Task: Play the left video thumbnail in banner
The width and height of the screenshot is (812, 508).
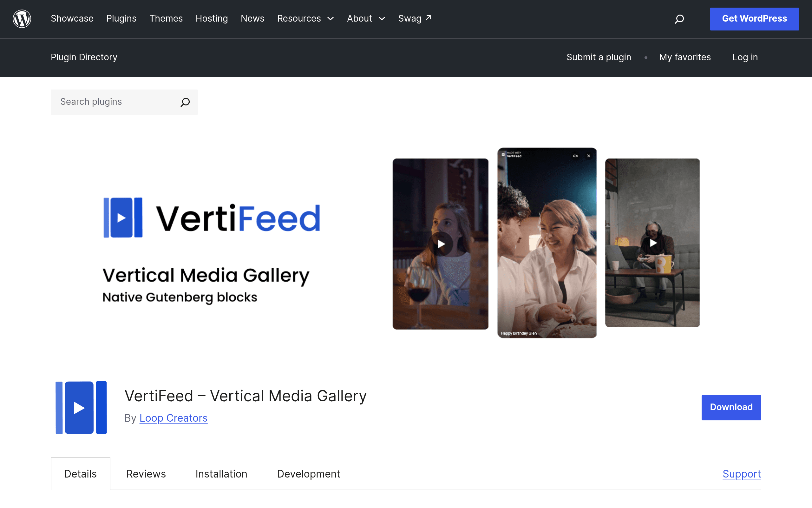Action: pos(441,244)
